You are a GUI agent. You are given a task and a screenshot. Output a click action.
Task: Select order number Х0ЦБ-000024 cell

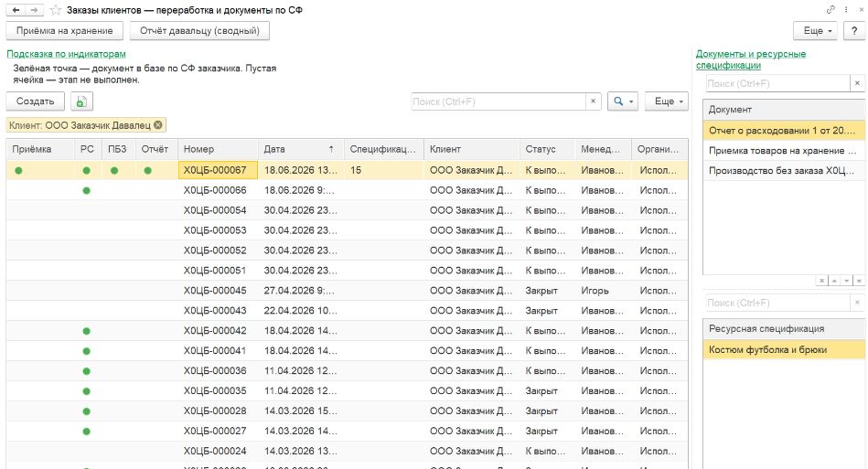(x=218, y=451)
